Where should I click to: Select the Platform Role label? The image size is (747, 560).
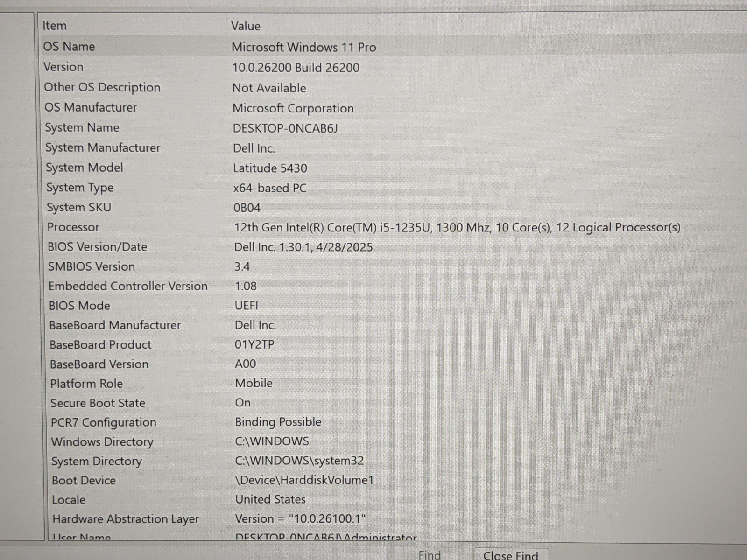[87, 384]
